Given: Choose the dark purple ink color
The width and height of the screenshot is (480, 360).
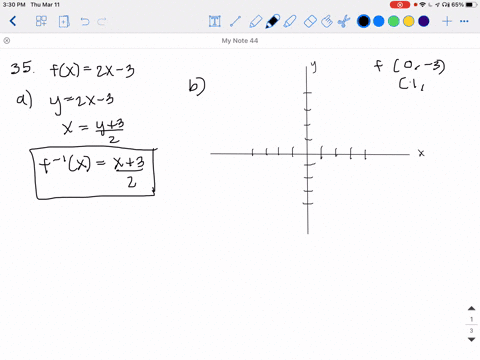Looking at the screenshot, I should coord(424,21).
